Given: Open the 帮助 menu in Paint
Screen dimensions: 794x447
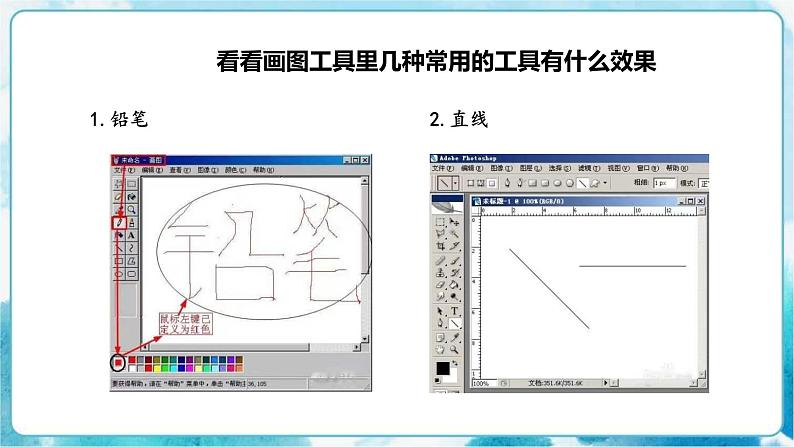Looking at the screenshot, I should pos(259,171).
